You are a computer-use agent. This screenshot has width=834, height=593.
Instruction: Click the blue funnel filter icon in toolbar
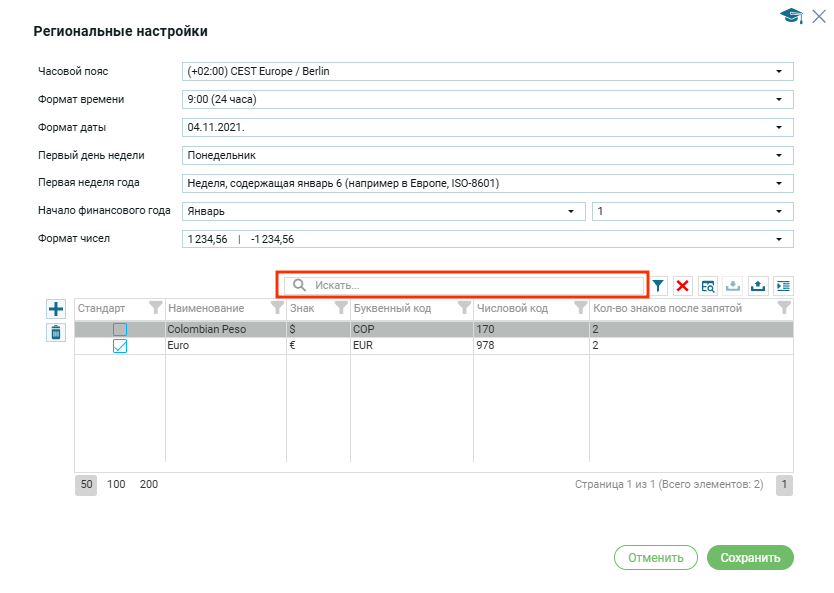658,286
